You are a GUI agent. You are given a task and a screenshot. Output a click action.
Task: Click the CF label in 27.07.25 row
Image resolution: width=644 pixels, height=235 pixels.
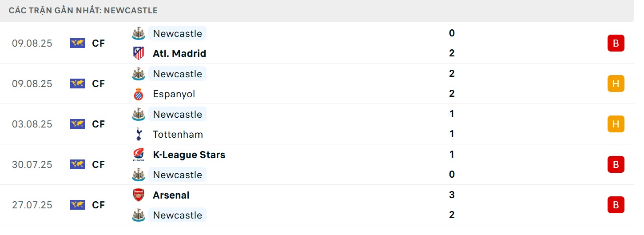click(99, 205)
